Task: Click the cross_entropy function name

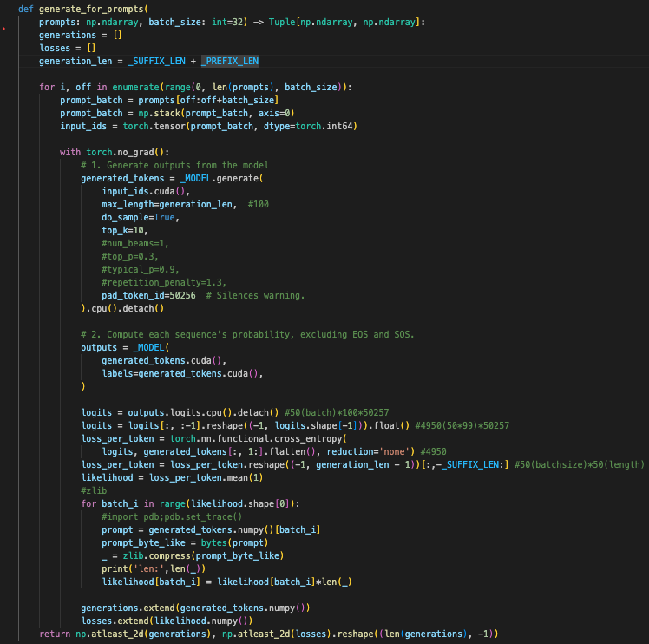Action: tap(310, 438)
